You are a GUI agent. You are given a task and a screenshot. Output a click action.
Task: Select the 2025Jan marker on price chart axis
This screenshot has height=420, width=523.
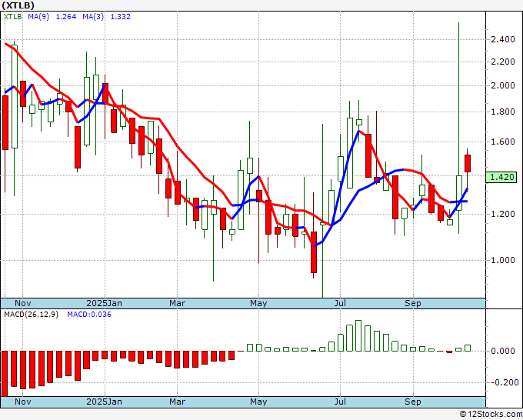104,303
